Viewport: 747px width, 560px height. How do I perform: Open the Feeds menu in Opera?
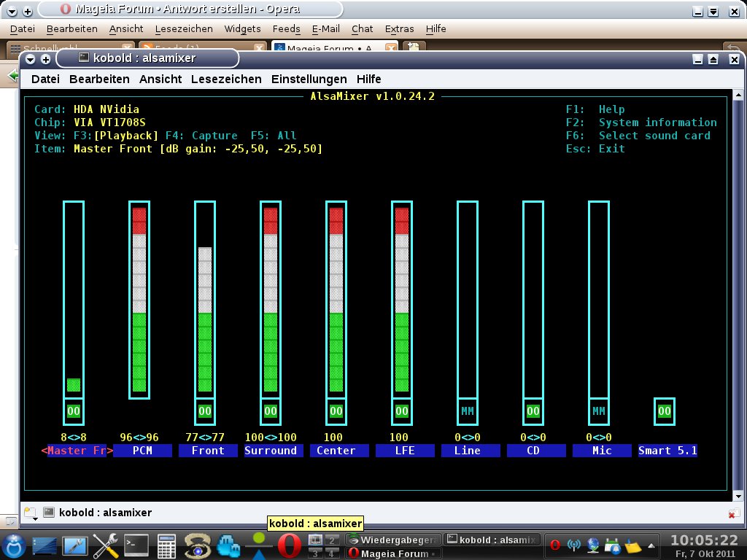coord(286,29)
